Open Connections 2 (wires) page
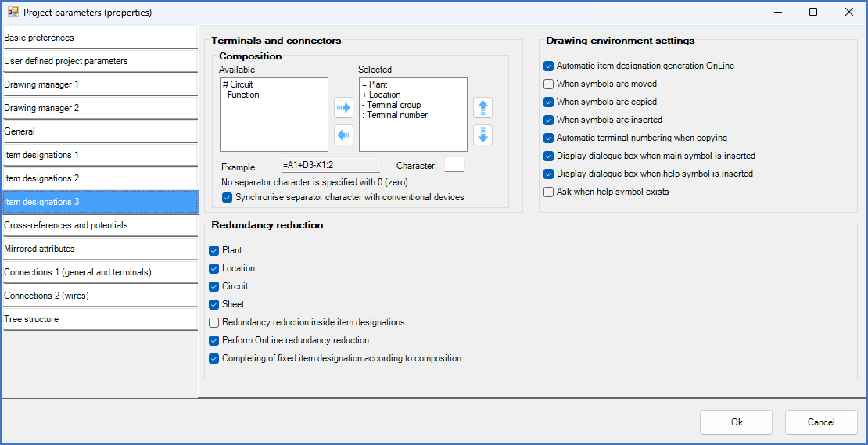Image resolution: width=868 pixels, height=445 pixels. tap(99, 296)
